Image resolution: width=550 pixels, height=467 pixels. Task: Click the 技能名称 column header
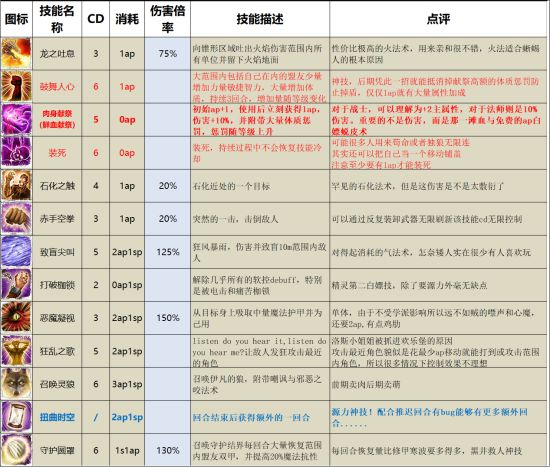(57, 19)
